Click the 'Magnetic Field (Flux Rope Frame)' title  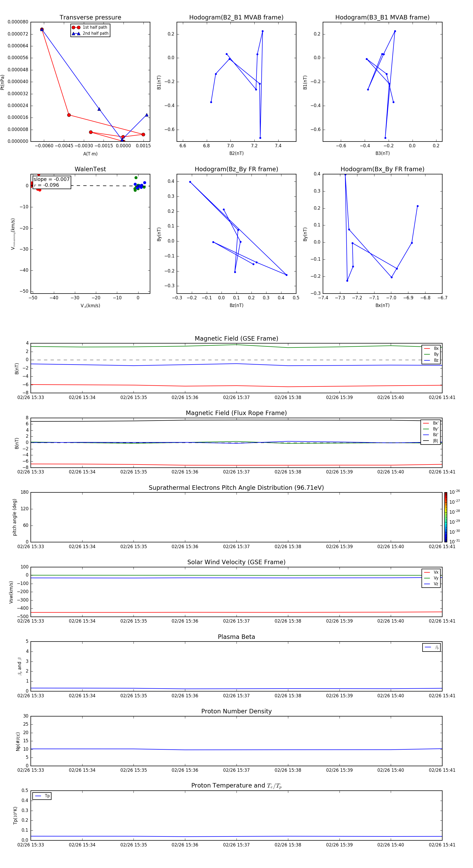point(236,413)
